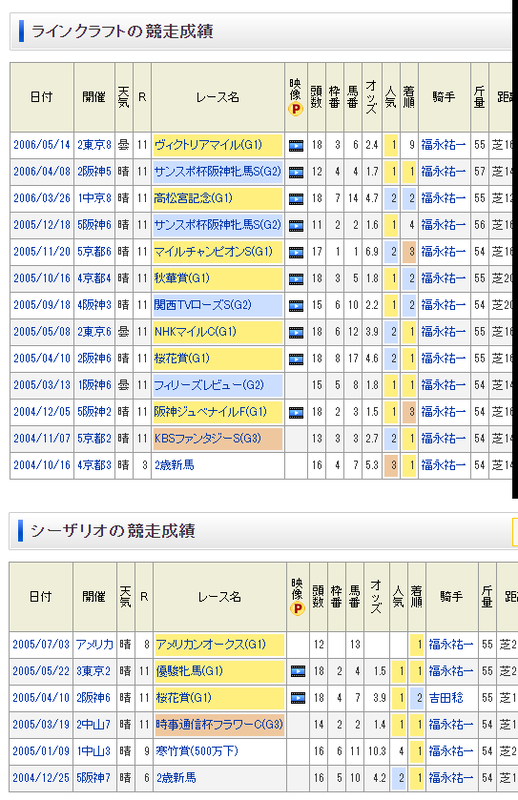Play video for 秋華賞(G1) race
This screenshot has width=518, height=800.
tap(296, 279)
